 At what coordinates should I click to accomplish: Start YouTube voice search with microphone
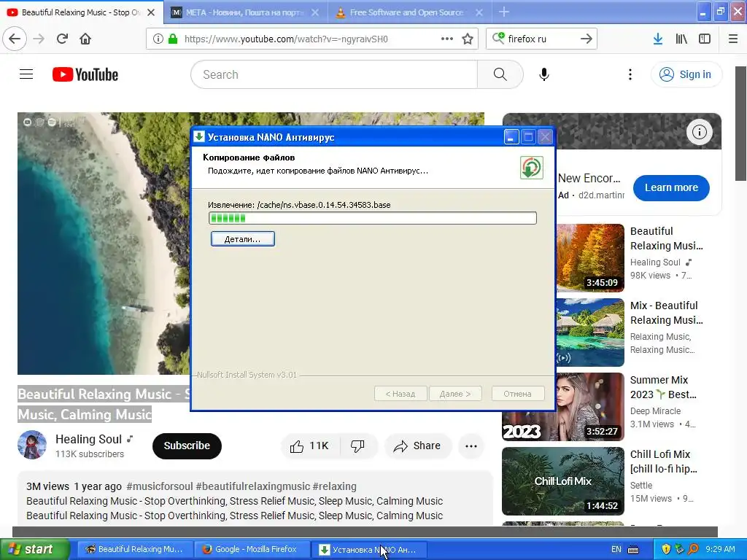click(544, 74)
